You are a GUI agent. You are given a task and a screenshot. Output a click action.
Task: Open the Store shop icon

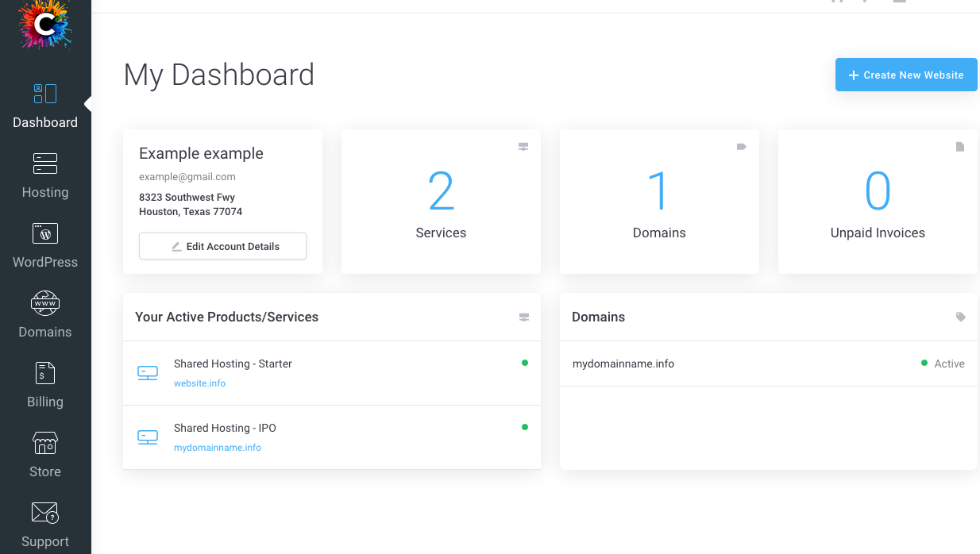point(45,443)
